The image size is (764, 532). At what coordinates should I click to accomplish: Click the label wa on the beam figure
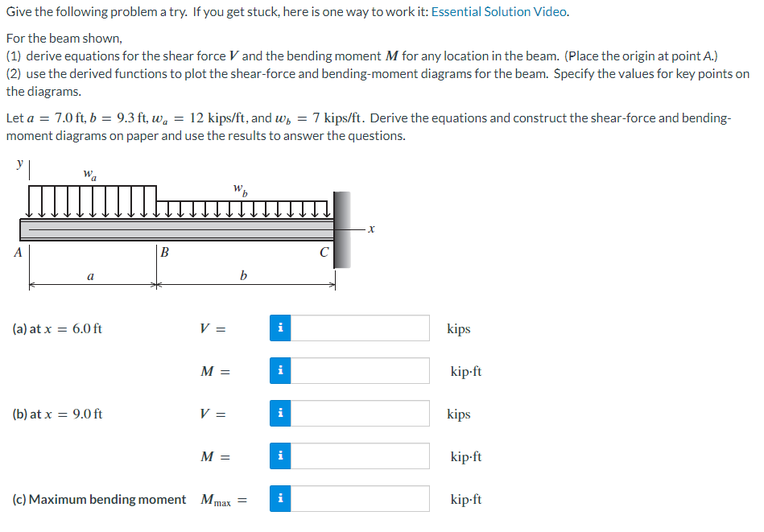click(89, 173)
